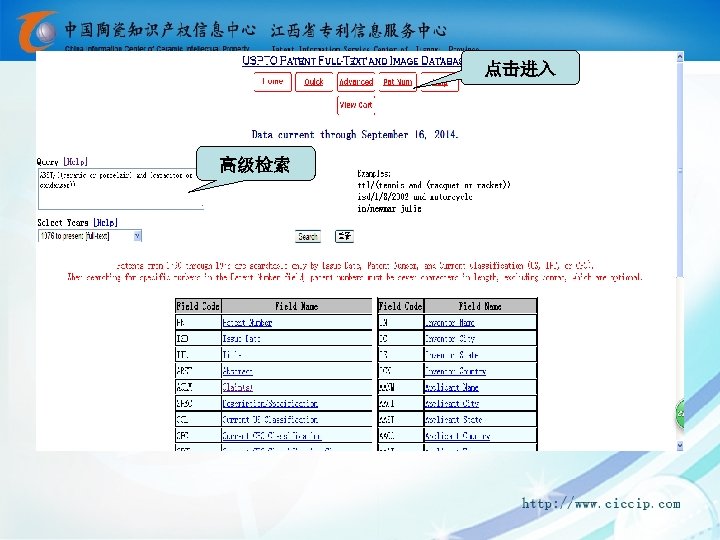Image resolution: width=720 pixels, height=540 pixels.
Task: Select the AANM field code cell
Action: pos(401,387)
